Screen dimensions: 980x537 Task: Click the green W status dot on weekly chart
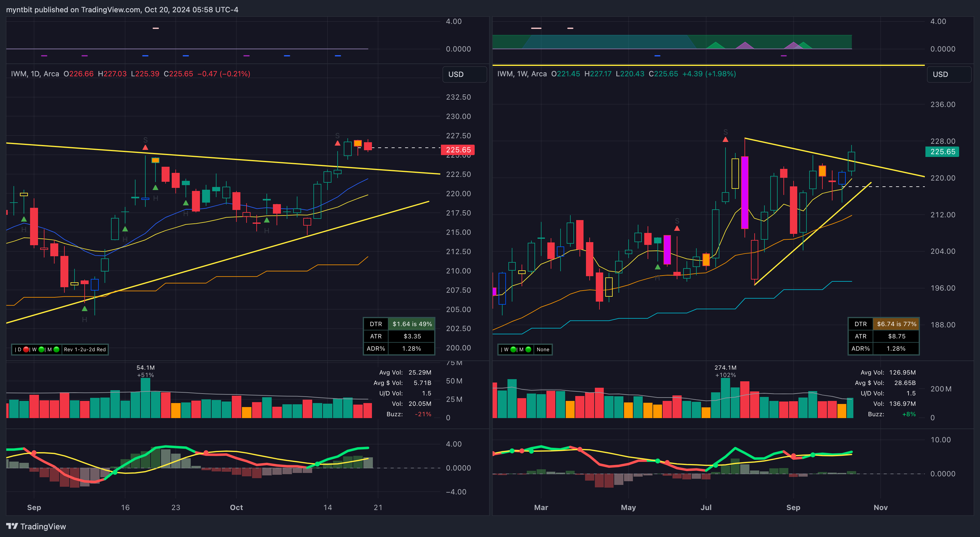[x=513, y=349]
